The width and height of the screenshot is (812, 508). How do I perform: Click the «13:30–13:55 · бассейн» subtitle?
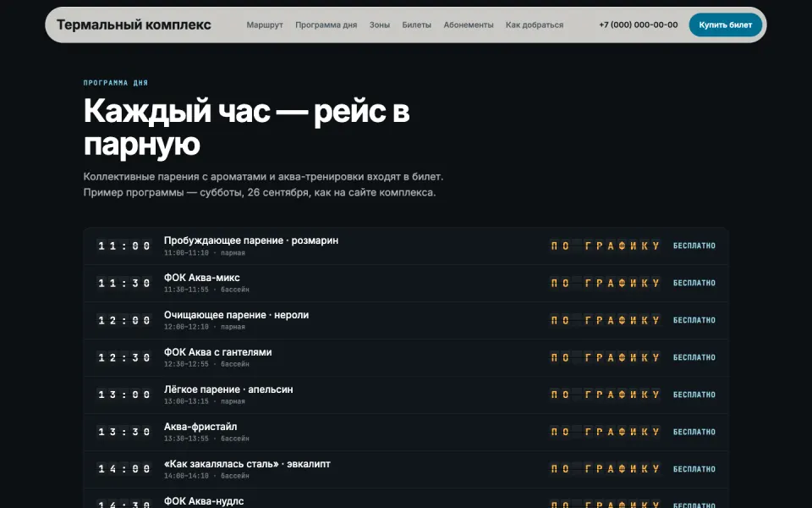coord(206,439)
